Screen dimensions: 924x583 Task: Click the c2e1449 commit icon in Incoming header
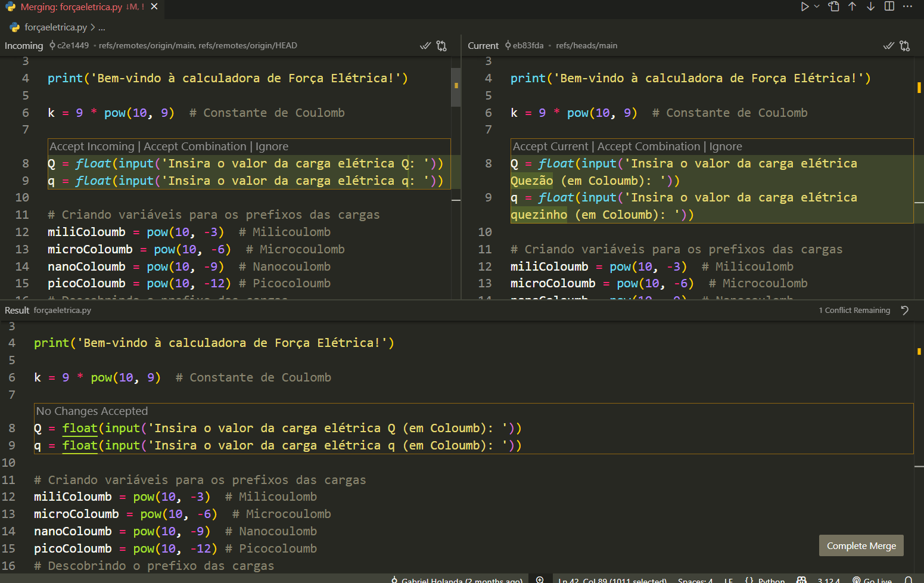tap(52, 45)
